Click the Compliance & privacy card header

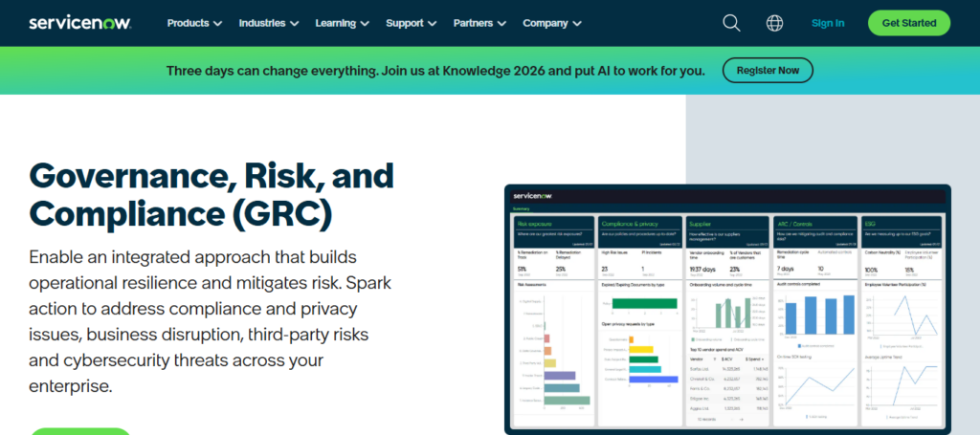click(x=640, y=230)
